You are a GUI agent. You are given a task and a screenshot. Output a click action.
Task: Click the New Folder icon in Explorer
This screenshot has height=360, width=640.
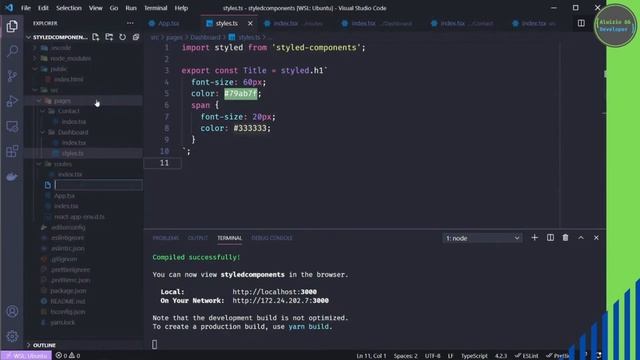point(109,37)
